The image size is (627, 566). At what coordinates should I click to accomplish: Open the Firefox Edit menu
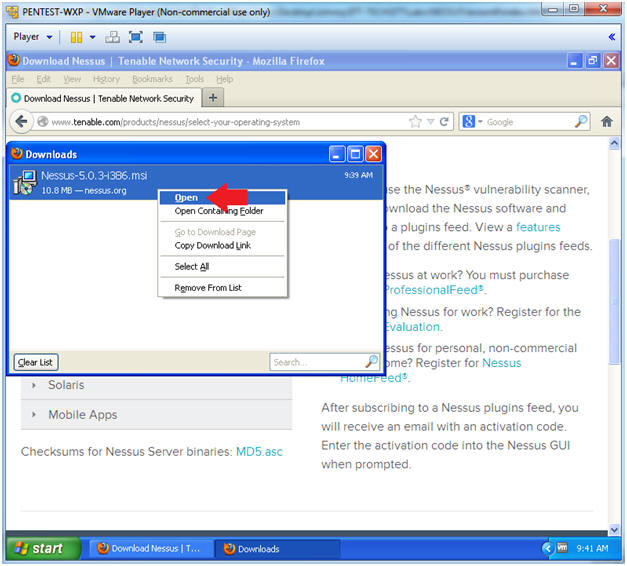point(43,79)
